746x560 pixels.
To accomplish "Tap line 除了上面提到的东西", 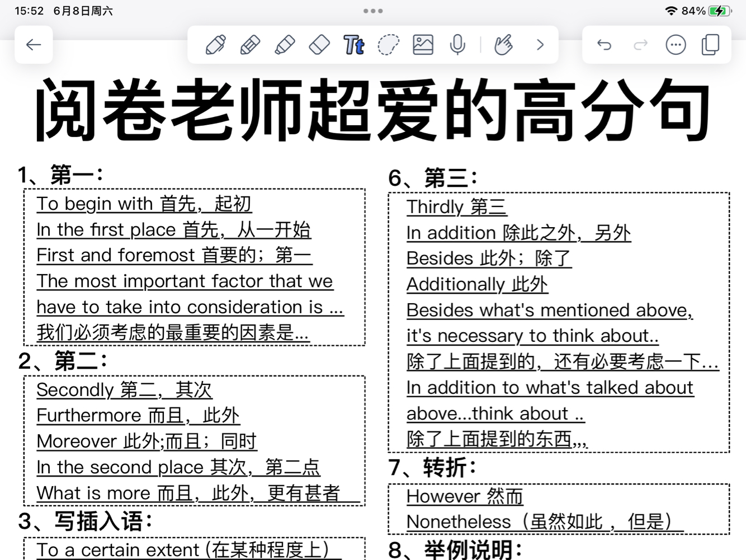I will pos(497,439).
